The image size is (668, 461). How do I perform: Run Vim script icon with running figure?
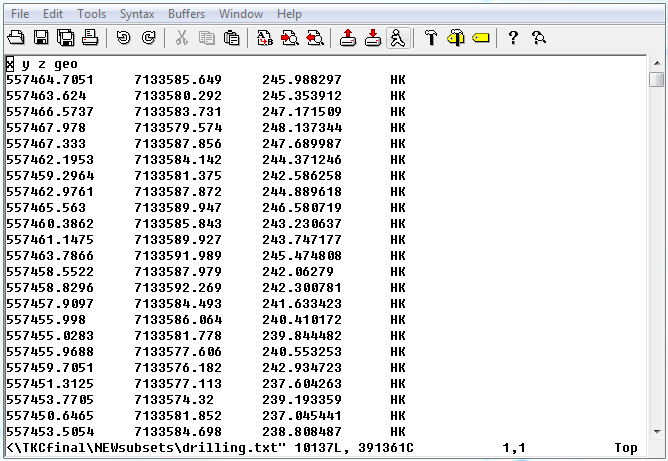[x=398, y=38]
